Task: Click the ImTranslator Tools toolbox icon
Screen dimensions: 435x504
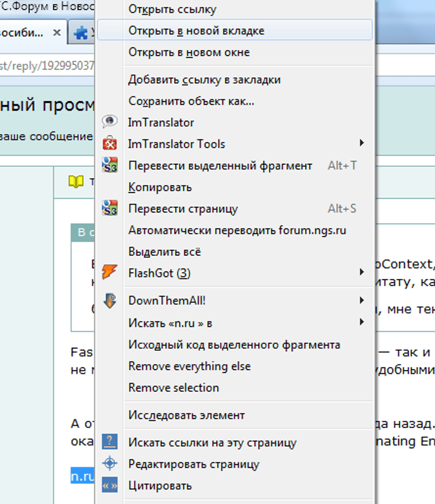Action: (x=110, y=144)
